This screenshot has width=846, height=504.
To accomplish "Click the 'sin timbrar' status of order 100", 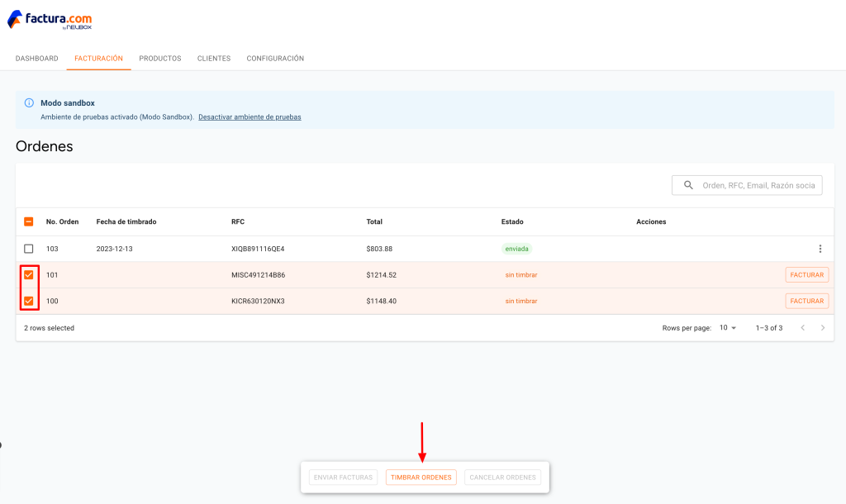I will [521, 301].
